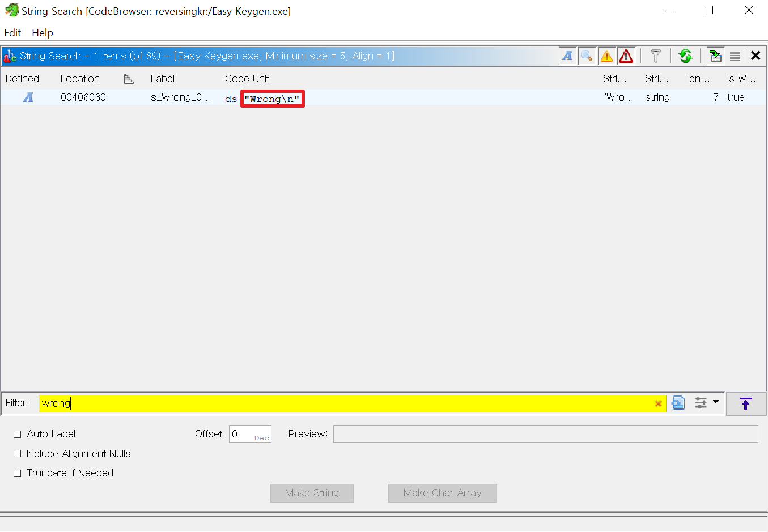Click the blue up-arrow button beside filter
Image resolution: width=768 pixels, height=532 pixels.
tap(746, 403)
